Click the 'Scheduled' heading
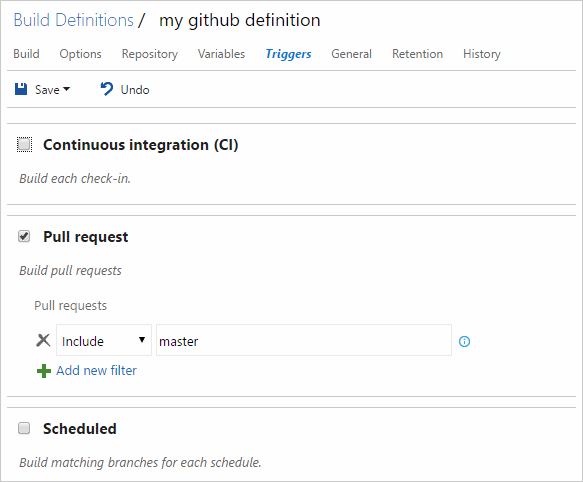The height and width of the screenshot is (482, 583). tap(80, 429)
